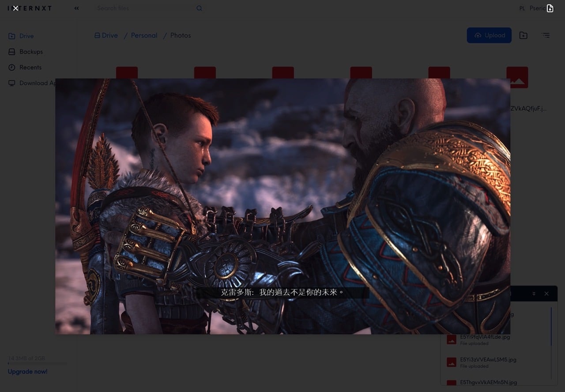Click the search magnifier icon

[199, 8]
